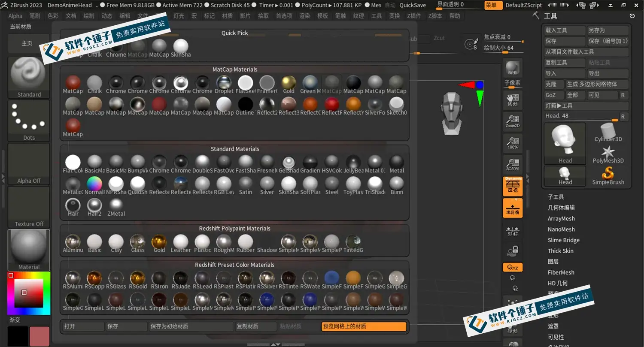Click the QuickSave button
The image size is (644, 347).
[413, 5]
